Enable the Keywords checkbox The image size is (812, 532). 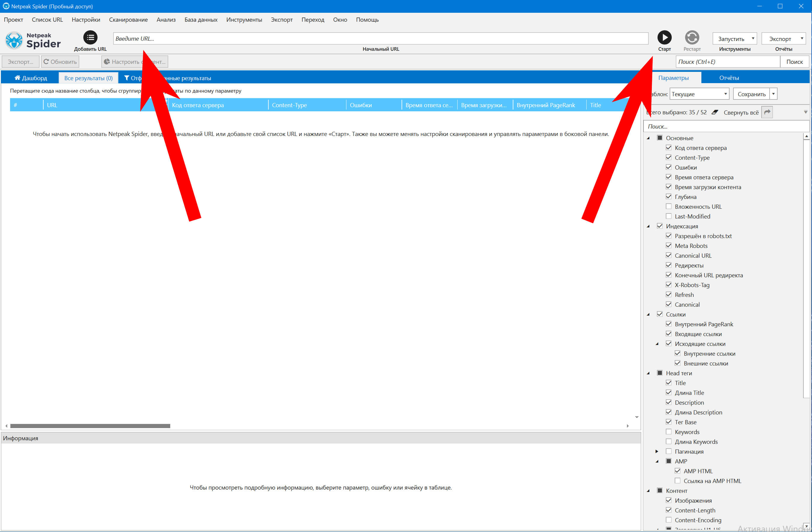pos(668,432)
